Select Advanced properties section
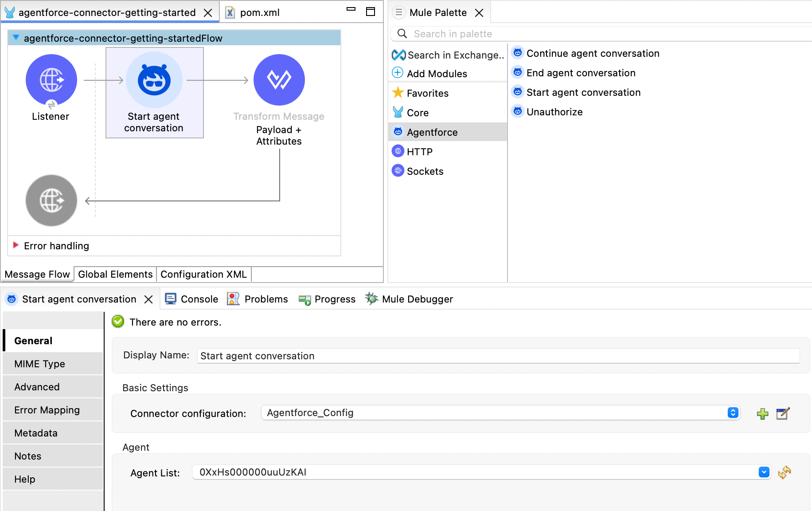 [53, 387]
